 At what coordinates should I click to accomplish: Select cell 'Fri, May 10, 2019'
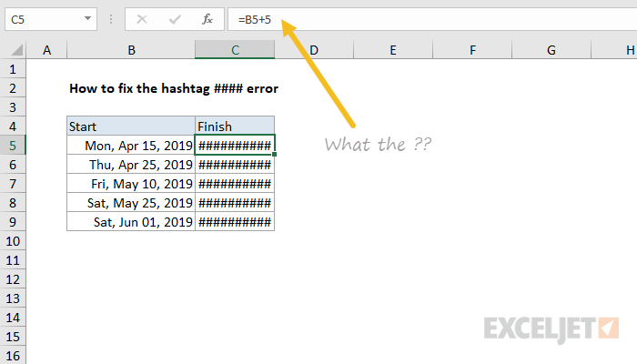coord(131,183)
